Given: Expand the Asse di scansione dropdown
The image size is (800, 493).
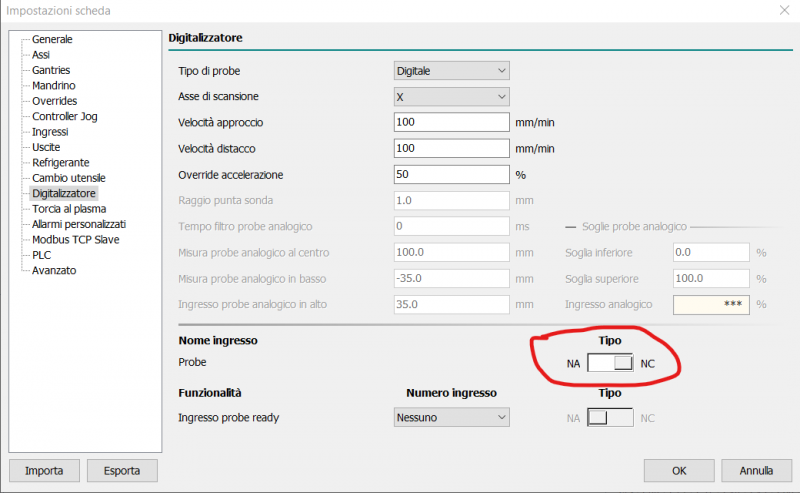Looking at the screenshot, I should [x=452, y=97].
